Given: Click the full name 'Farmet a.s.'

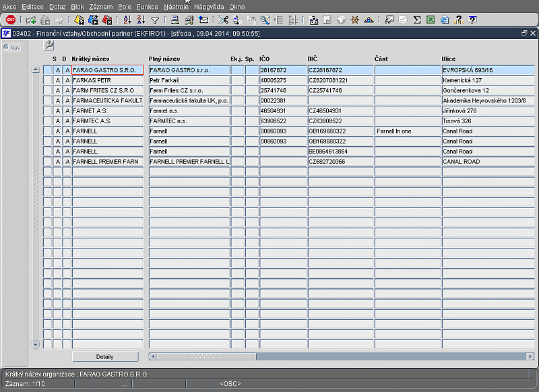Looking at the screenshot, I should point(189,111).
